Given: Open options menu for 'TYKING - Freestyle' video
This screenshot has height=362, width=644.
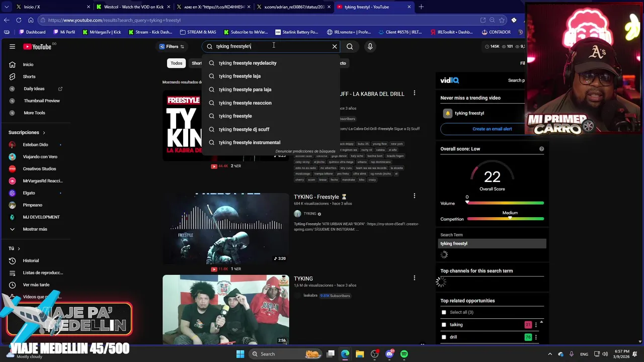Looking at the screenshot, I should click(414, 196).
